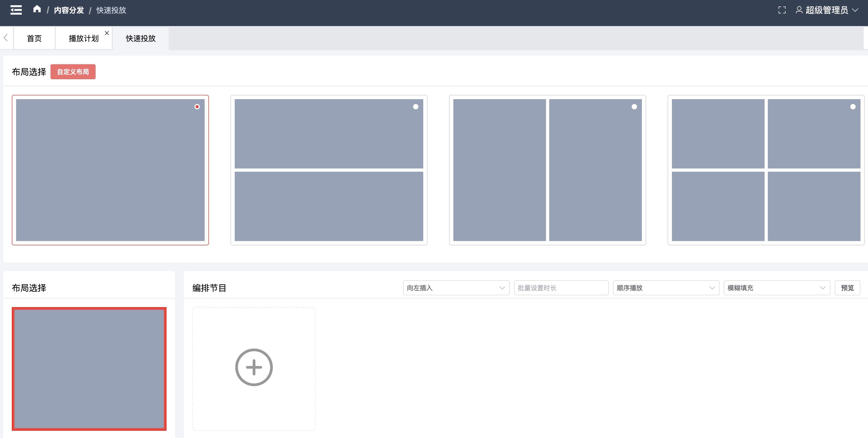The width and height of the screenshot is (868, 438).
Task: Choose the top-bottom two-pane layout card
Action: [329, 170]
